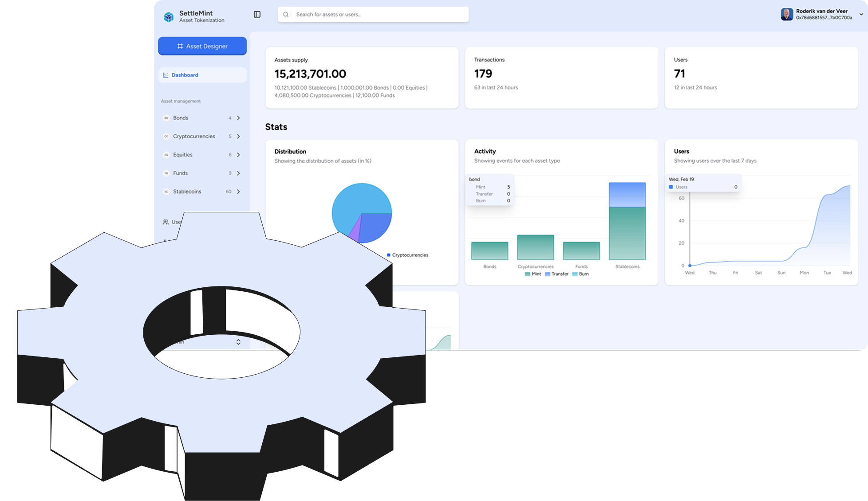This screenshot has width=868, height=501.
Task: Expand the Cryptocurrencies chevron
Action: [238, 137]
